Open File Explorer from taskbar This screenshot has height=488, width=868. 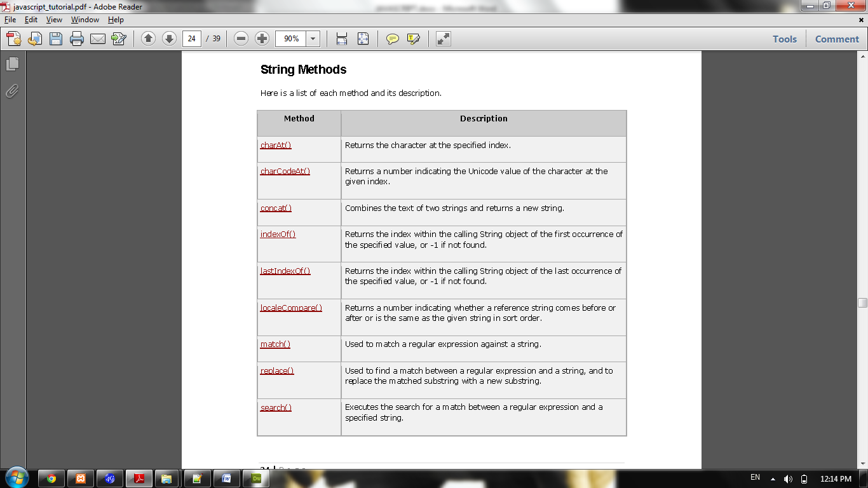[x=166, y=478]
